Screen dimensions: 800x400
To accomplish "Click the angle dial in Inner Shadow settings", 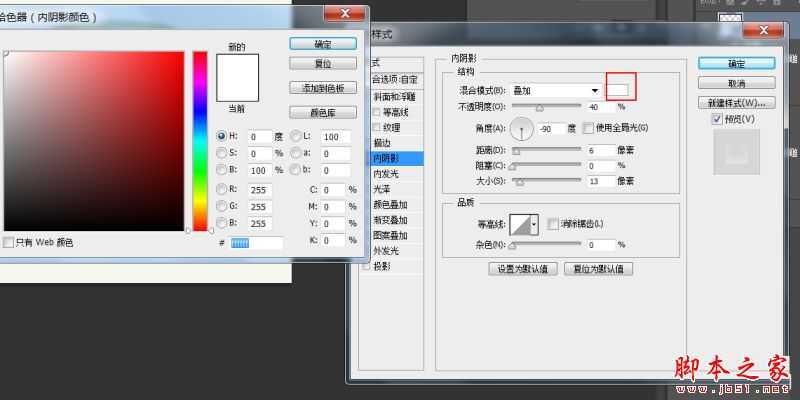I will 523,128.
